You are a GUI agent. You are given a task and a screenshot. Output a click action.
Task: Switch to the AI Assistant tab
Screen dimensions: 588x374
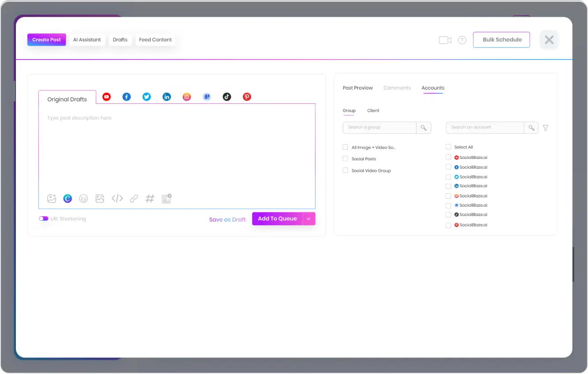pyautogui.click(x=87, y=40)
